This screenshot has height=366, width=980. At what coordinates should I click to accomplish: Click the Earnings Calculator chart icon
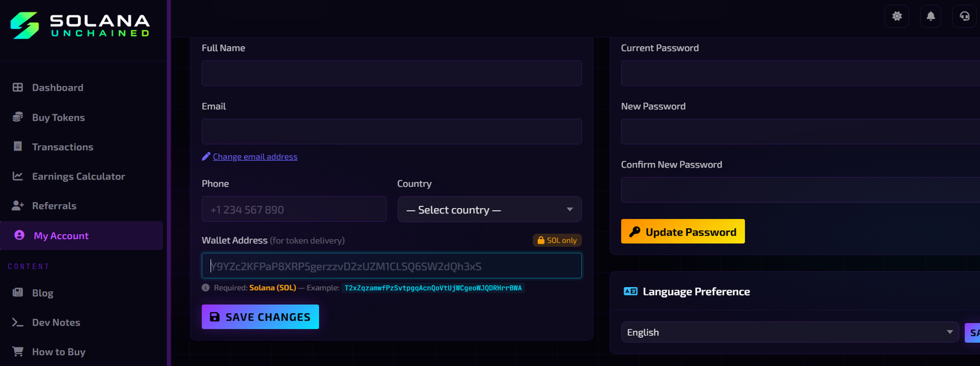pyautogui.click(x=18, y=176)
